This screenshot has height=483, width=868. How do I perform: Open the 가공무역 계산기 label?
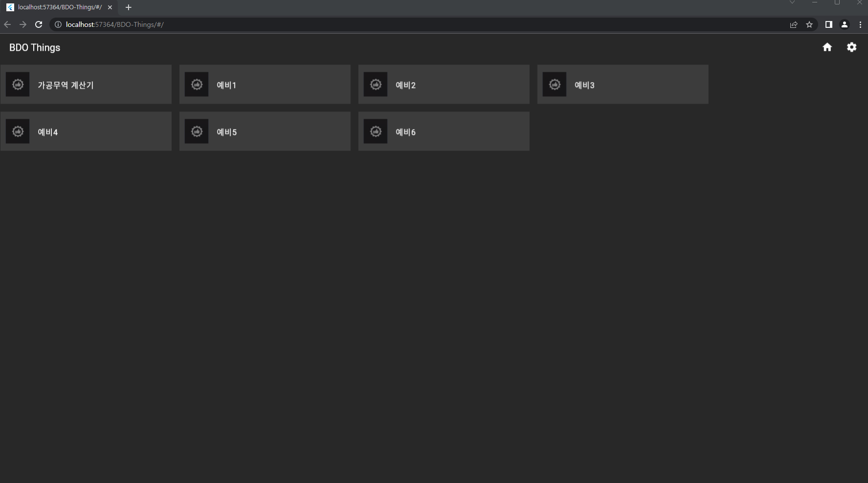click(65, 85)
